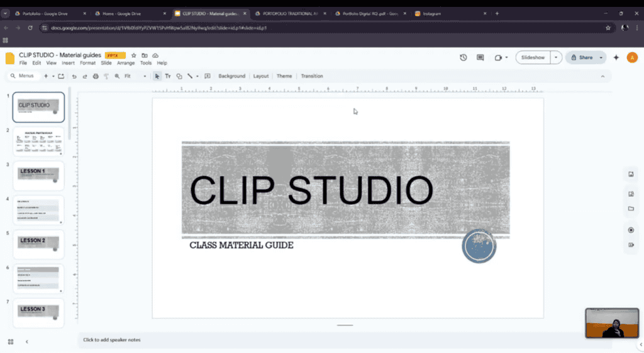Click the camera meeting icon
This screenshot has height=353, width=644.
coord(498,57)
